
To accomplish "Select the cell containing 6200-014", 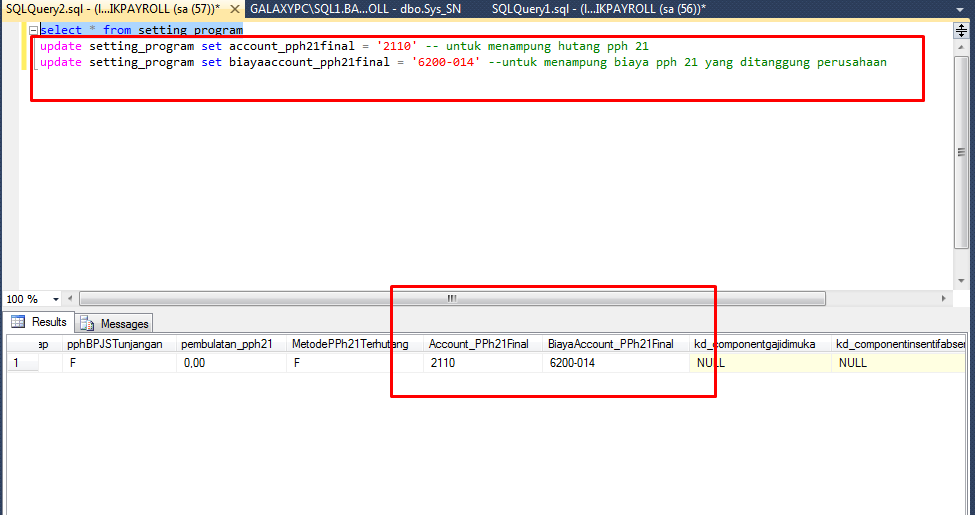I will tap(613, 363).
